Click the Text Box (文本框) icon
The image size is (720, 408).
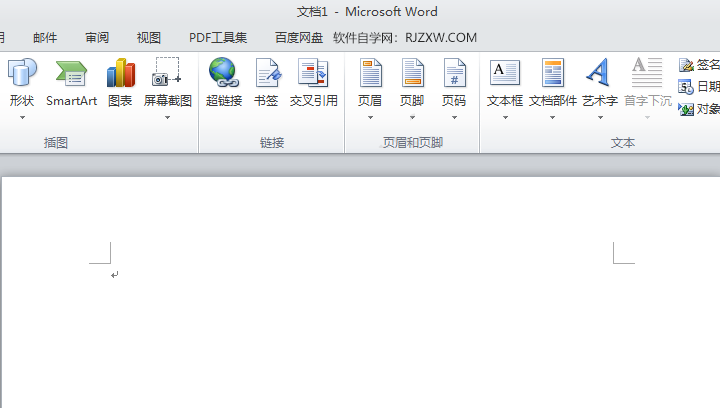pos(505,73)
